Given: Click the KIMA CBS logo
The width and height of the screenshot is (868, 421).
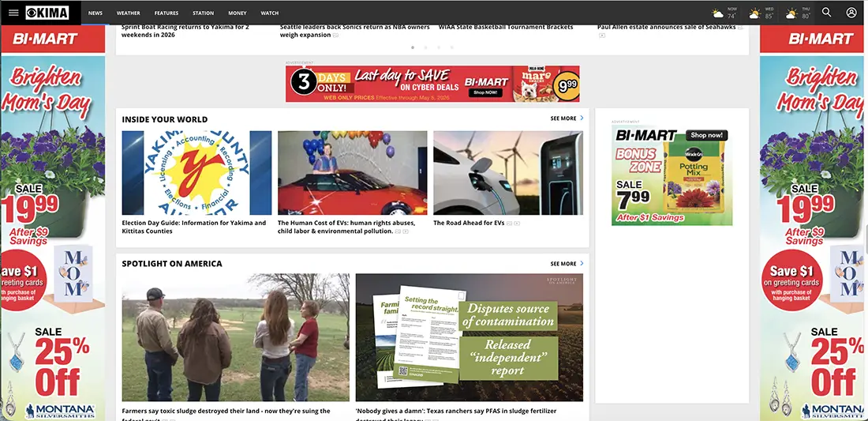Looking at the screenshot, I should click(47, 13).
